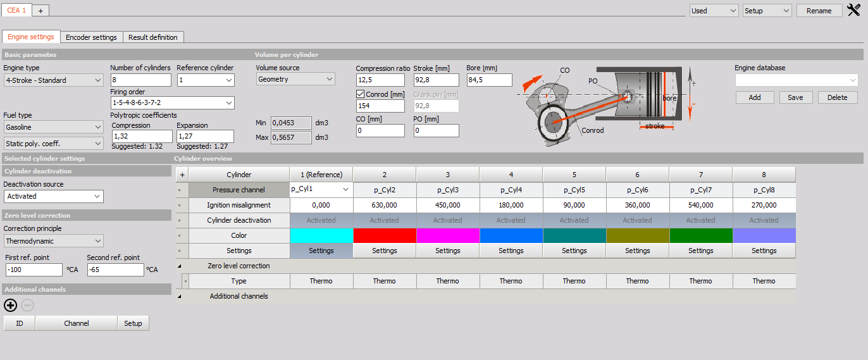868x360 pixels.
Task: Click the Save engine database button
Action: pos(796,97)
